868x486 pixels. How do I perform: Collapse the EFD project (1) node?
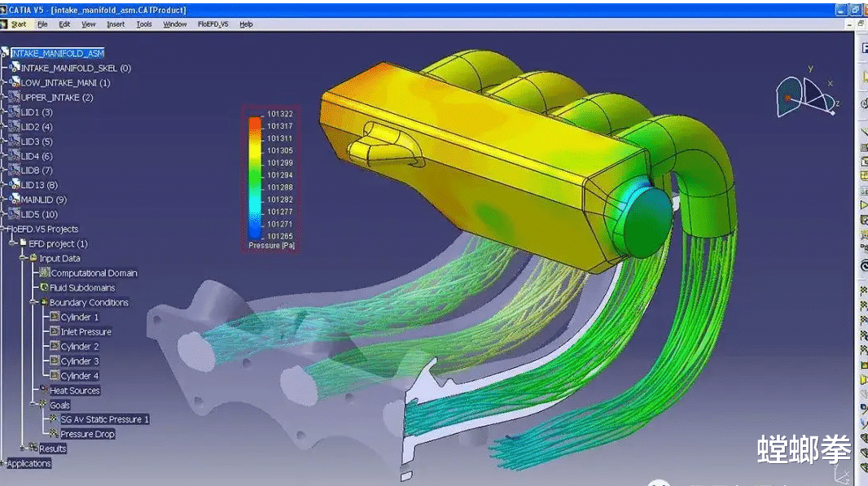[x=12, y=243]
